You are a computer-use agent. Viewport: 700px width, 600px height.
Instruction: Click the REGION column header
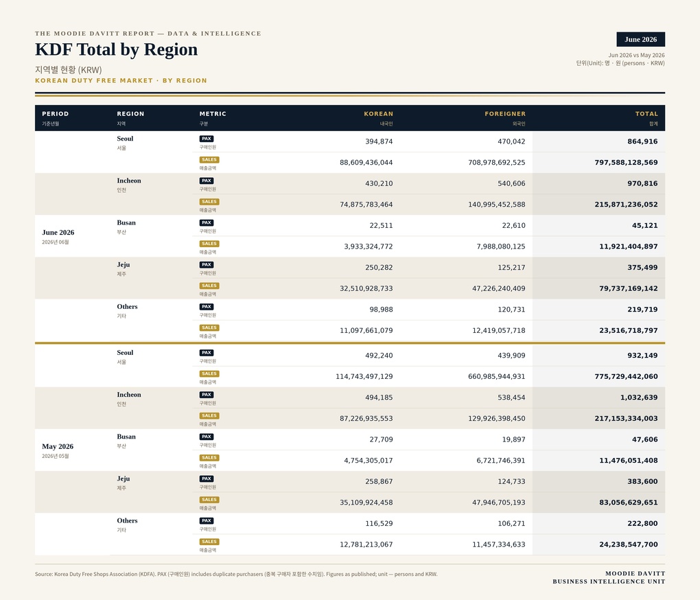pyautogui.click(x=130, y=114)
